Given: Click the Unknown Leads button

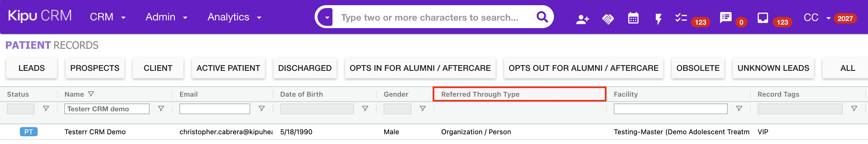Looking at the screenshot, I should click(773, 68).
